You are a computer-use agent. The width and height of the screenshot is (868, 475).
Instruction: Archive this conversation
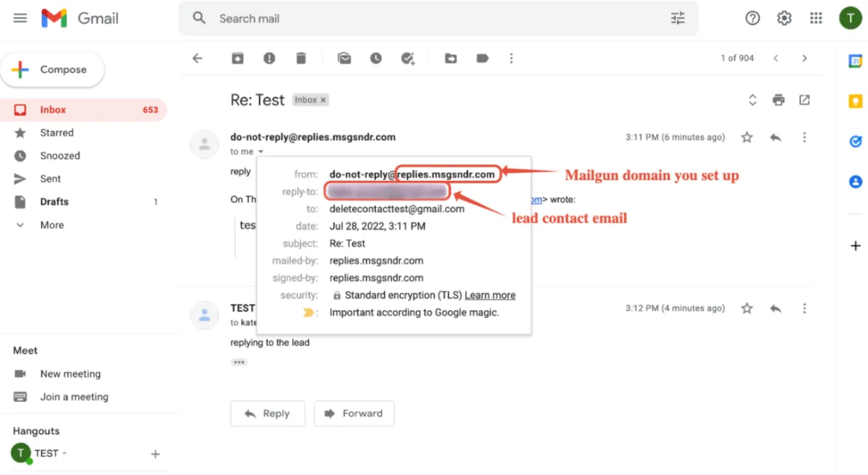click(237, 59)
